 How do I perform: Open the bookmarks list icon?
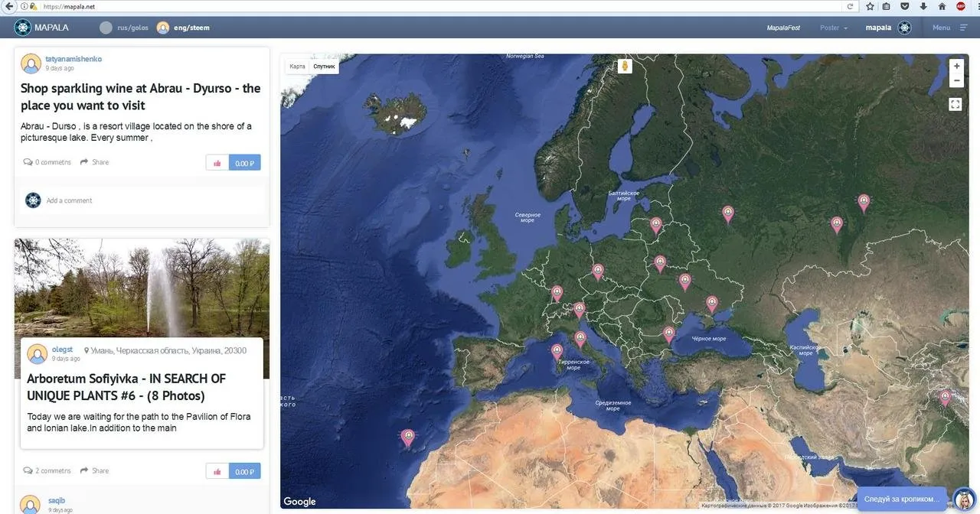coord(887,6)
